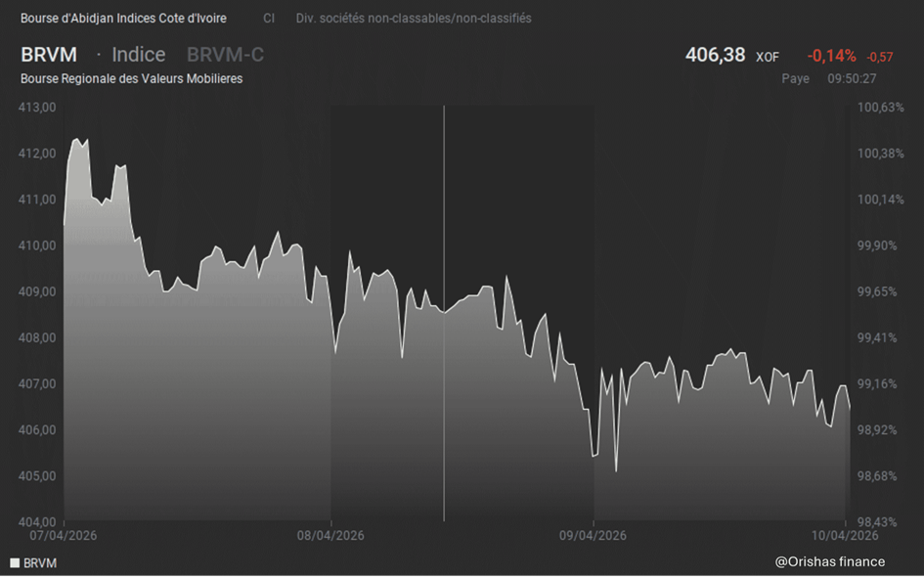
Task: Click the XOF currency label
Action: 768,58
